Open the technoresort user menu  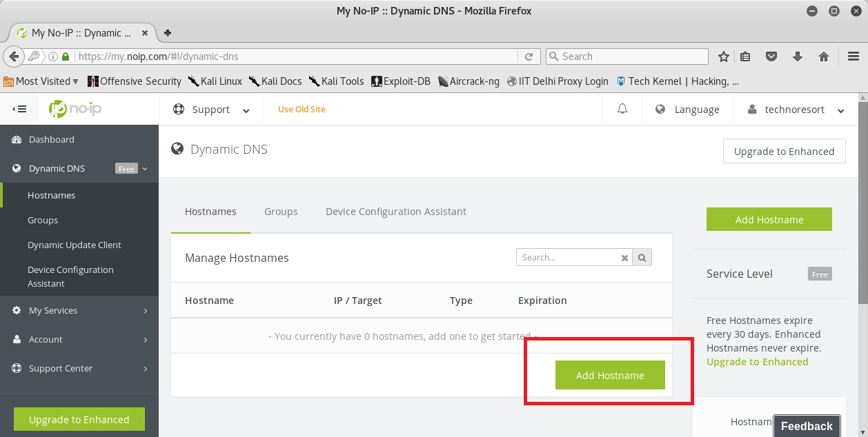click(x=796, y=109)
